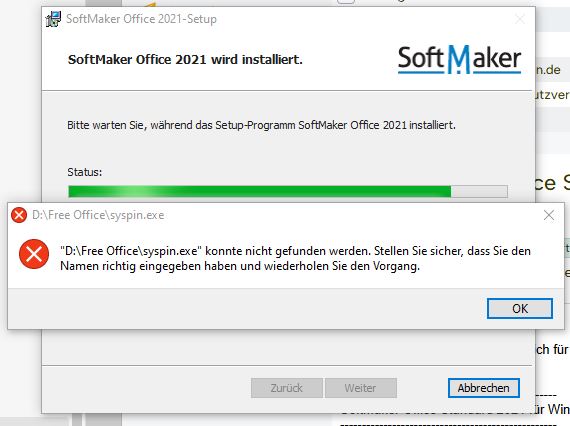Select the Status: label above the progress bar

85,172
